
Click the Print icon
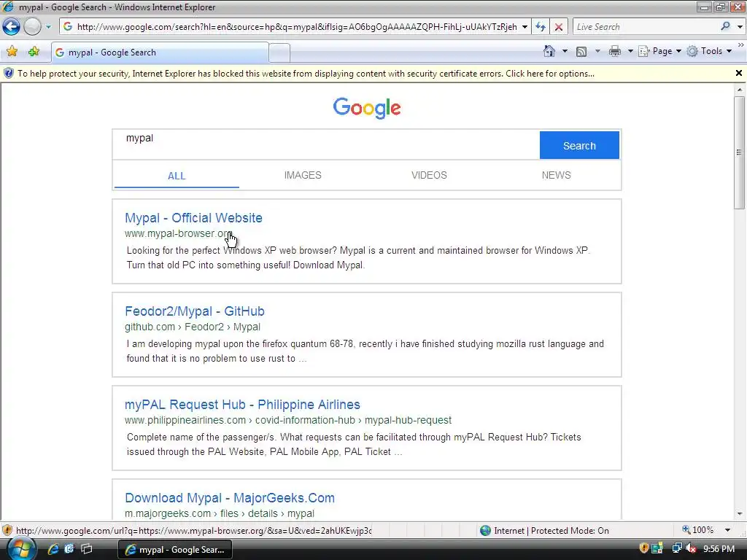615,51
